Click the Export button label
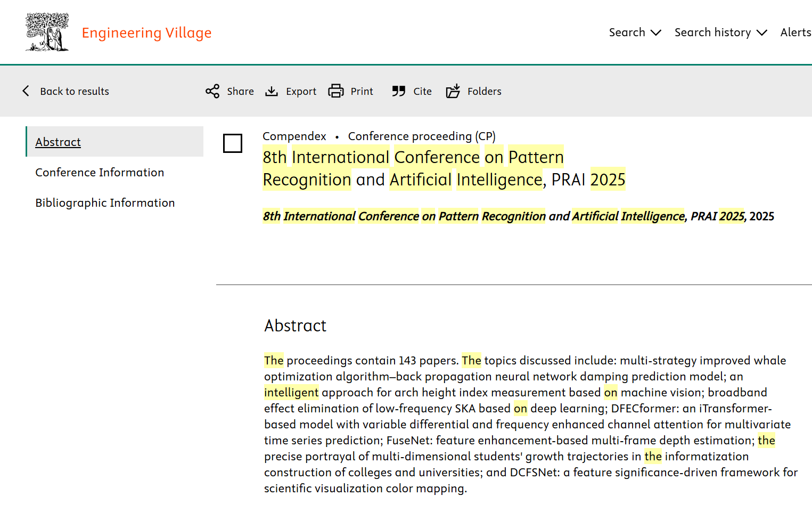Image resolution: width=812 pixels, height=520 pixels. [x=301, y=91]
